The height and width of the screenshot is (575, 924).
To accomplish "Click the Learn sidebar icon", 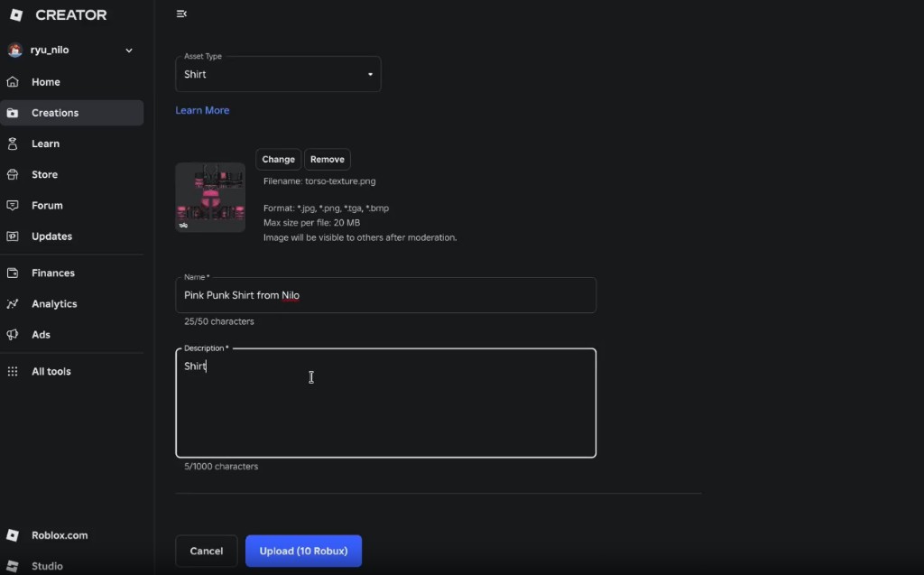I will 13,144.
